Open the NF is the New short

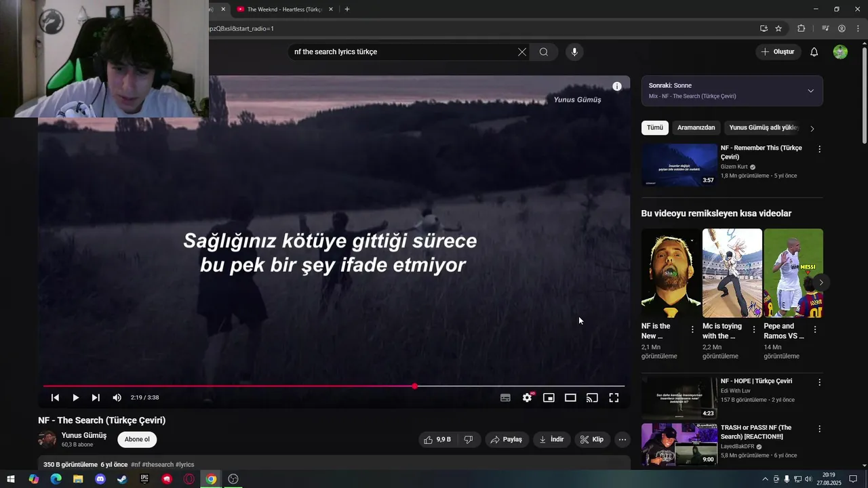pyautogui.click(x=671, y=273)
